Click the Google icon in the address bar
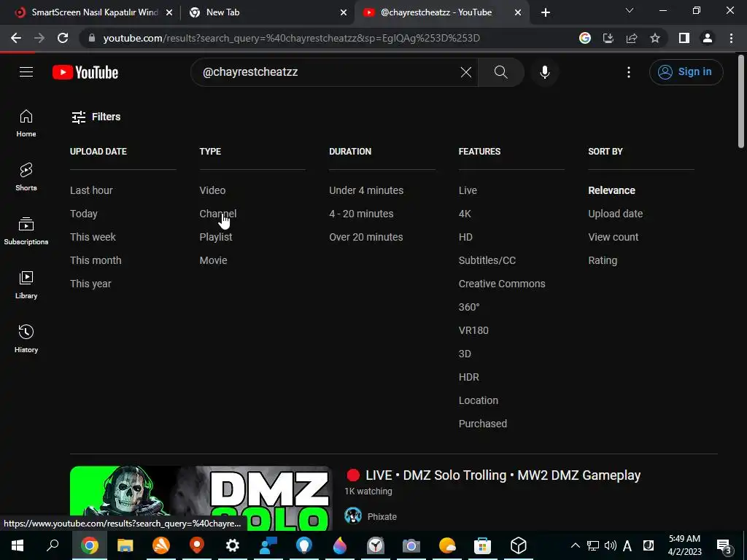This screenshot has height=560, width=747. 584,38
